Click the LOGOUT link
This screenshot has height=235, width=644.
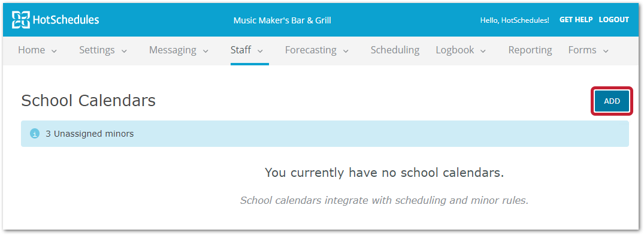pos(613,20)
